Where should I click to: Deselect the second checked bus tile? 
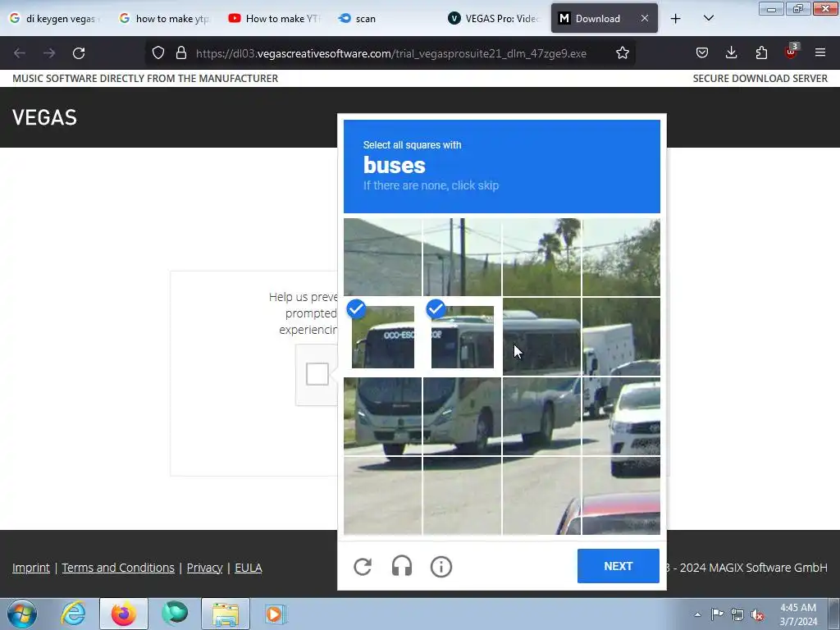point(463,336)
